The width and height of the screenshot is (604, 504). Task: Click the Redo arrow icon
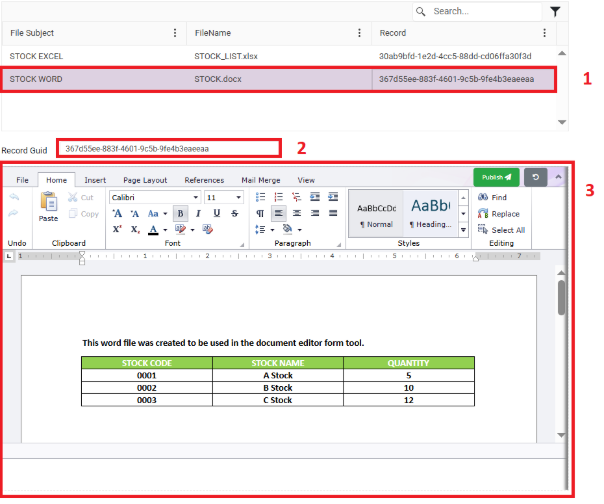tap(14, 213)
